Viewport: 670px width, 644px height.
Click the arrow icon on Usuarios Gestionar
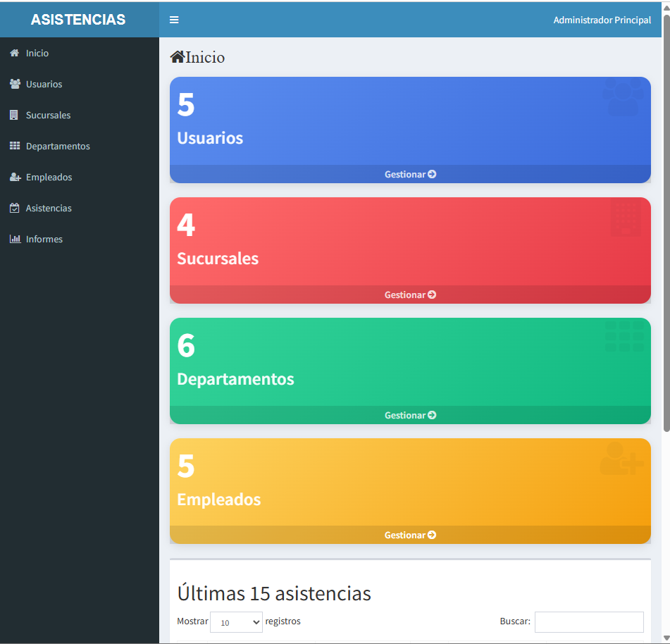click(x=432, y=174)
